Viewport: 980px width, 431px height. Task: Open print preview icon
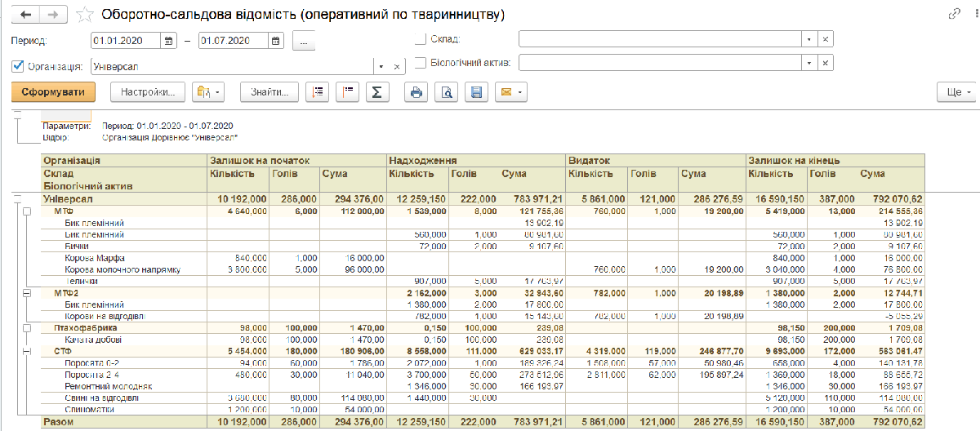point(447,92)
